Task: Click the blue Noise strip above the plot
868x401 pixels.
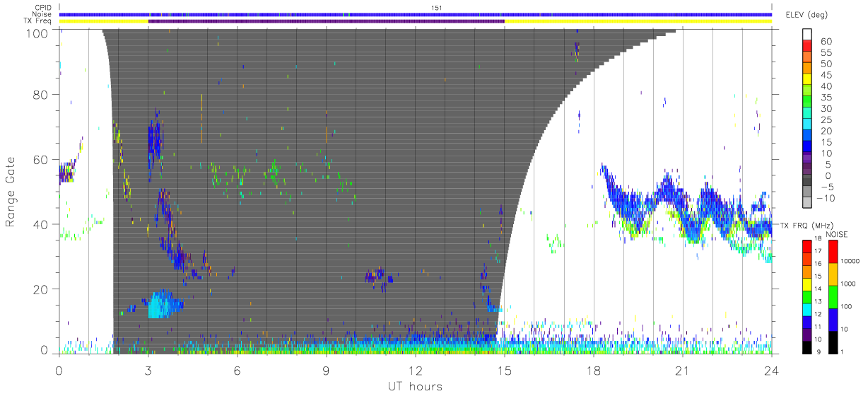Action: (416, 14)
